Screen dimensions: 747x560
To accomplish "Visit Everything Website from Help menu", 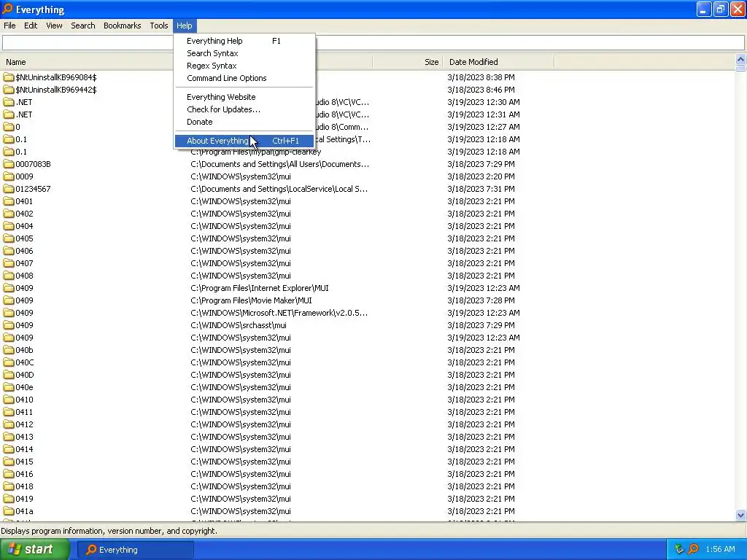I will [x=244, y=97].
